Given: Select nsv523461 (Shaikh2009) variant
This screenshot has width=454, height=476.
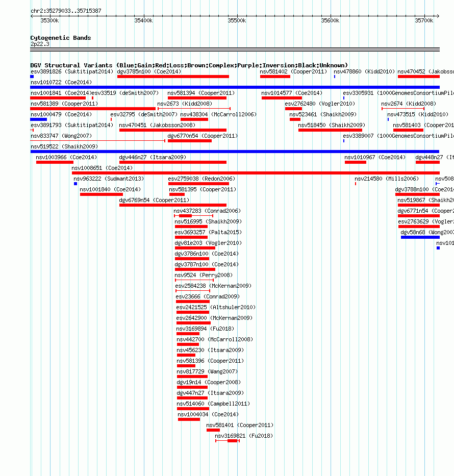Looking at the screenshot, I should click(x=323, y=114).
